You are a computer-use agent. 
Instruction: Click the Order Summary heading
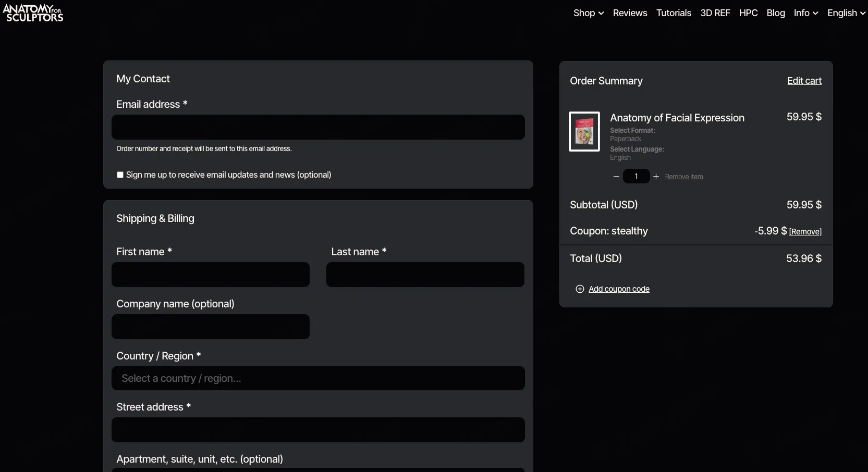tap(606, 81)
